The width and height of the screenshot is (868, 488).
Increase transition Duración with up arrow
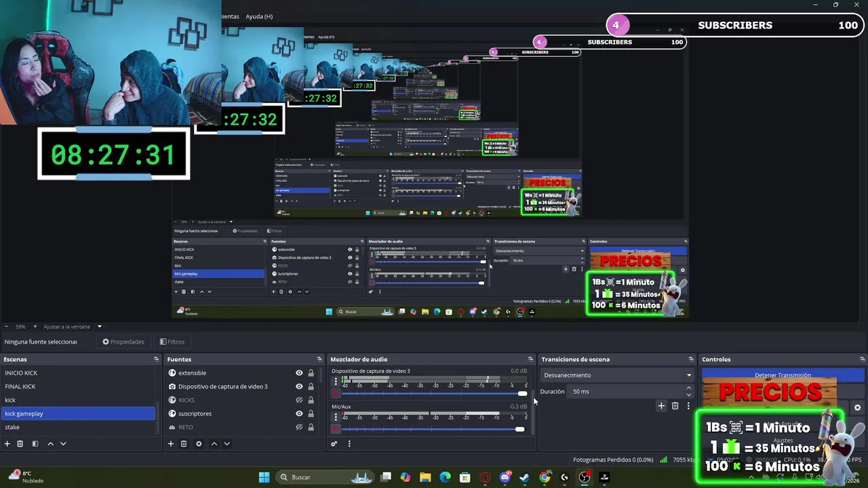coord(689,388)
